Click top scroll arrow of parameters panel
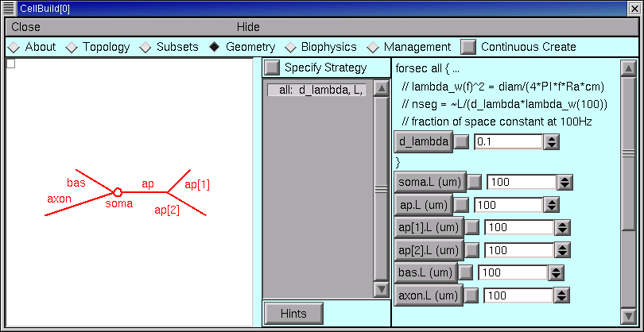This screenshot has height=332, width=644. [628, 68]
